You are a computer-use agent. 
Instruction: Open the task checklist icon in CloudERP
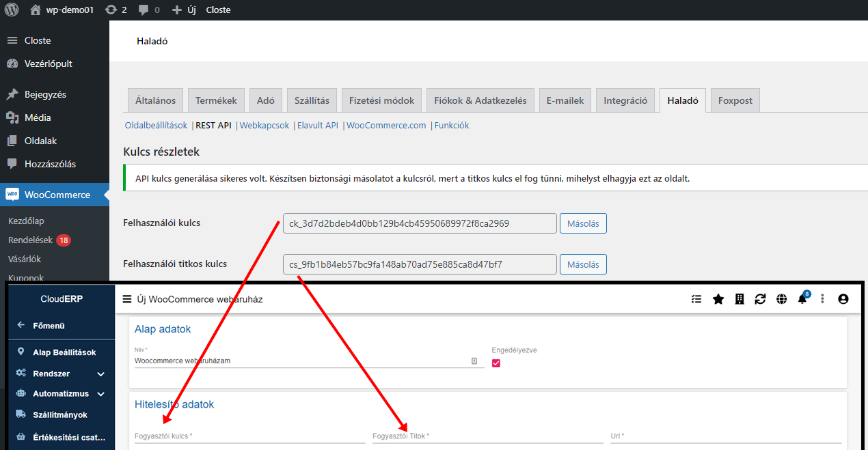pyautogui.click(x=696, y=299)
